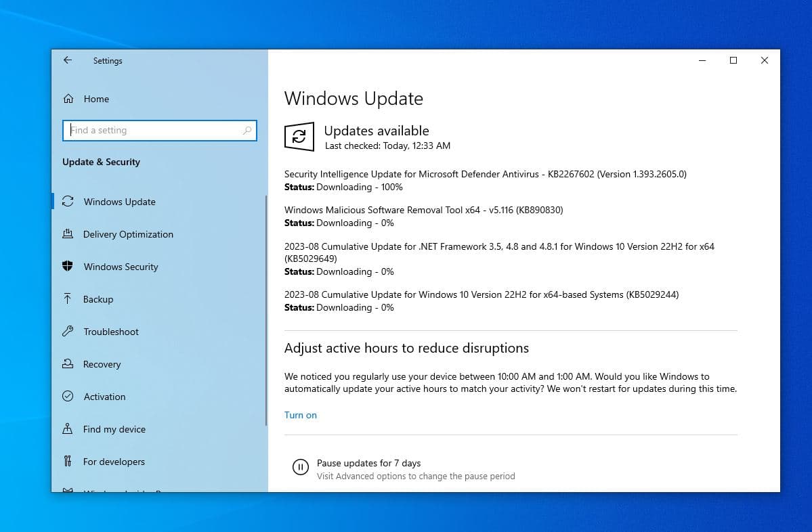Click Pause updates for 7 days

pos(368,463)
